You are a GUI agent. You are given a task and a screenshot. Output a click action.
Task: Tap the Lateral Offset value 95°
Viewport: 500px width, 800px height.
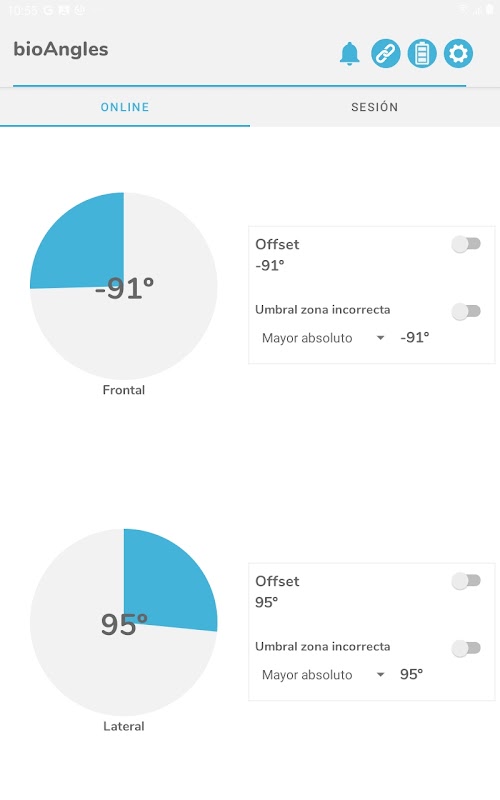pos(266,602)
